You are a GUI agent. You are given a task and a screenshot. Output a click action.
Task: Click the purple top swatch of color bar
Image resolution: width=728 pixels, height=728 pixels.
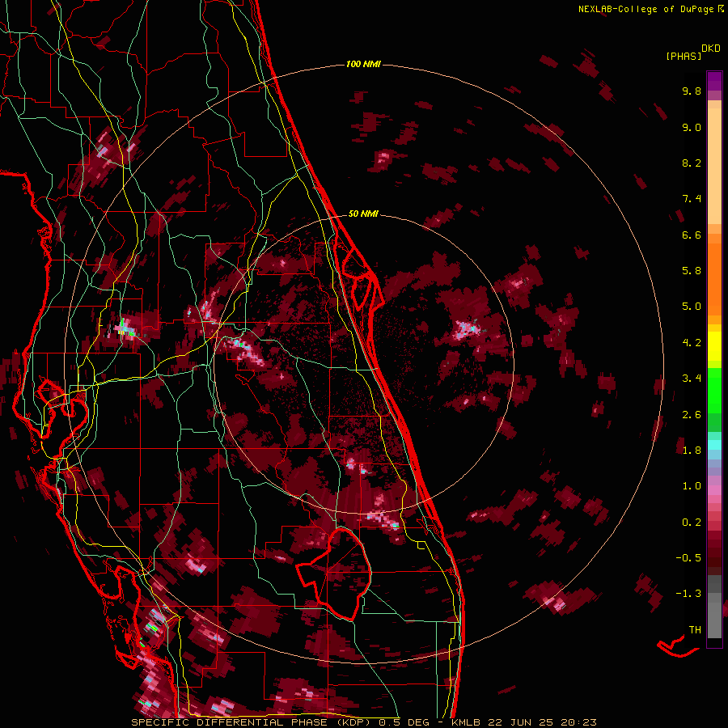coord(714,81)
